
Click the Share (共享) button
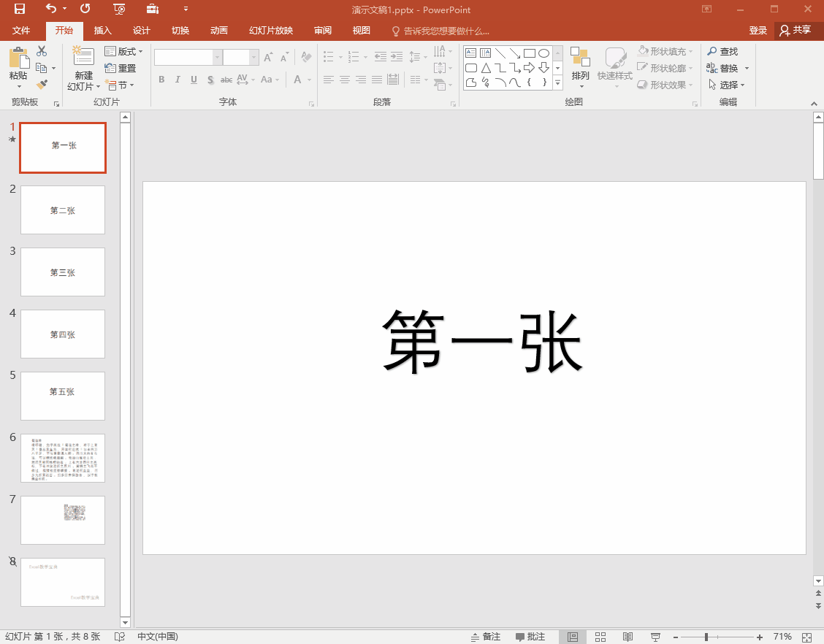[x=796, y=31]
